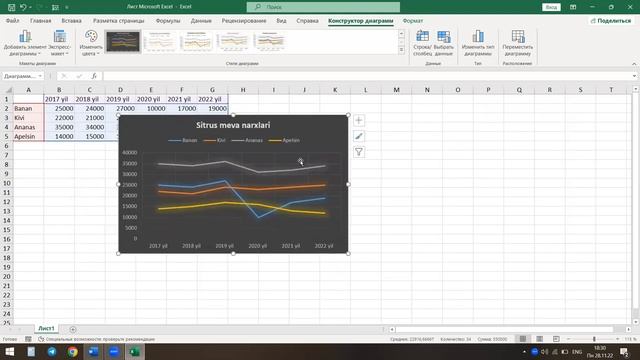The height and width of the screenshot is (360, 640).
Task: Select cell G2 with value 19000
Action: pyautogui.click(x=212, y=109)
